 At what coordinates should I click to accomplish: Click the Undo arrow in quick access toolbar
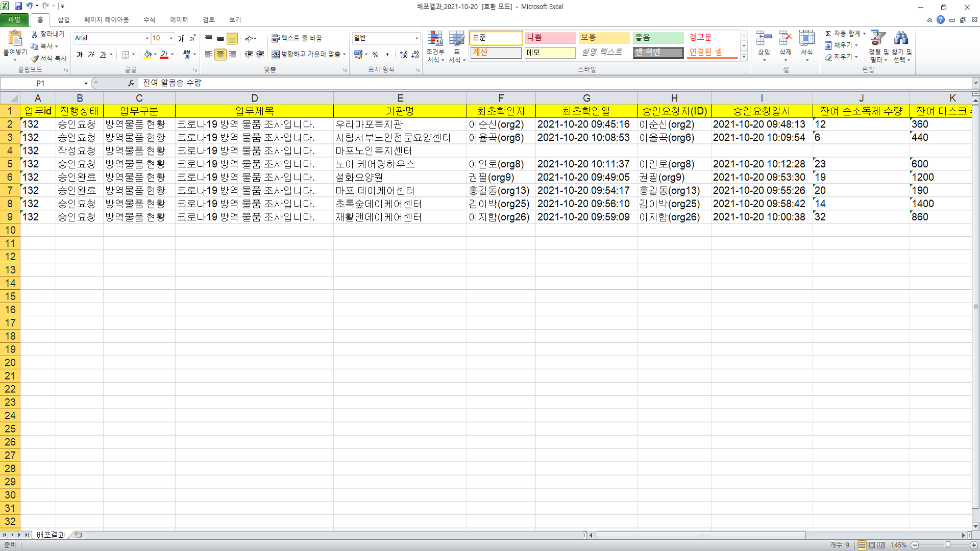click(x=30, y=6)
